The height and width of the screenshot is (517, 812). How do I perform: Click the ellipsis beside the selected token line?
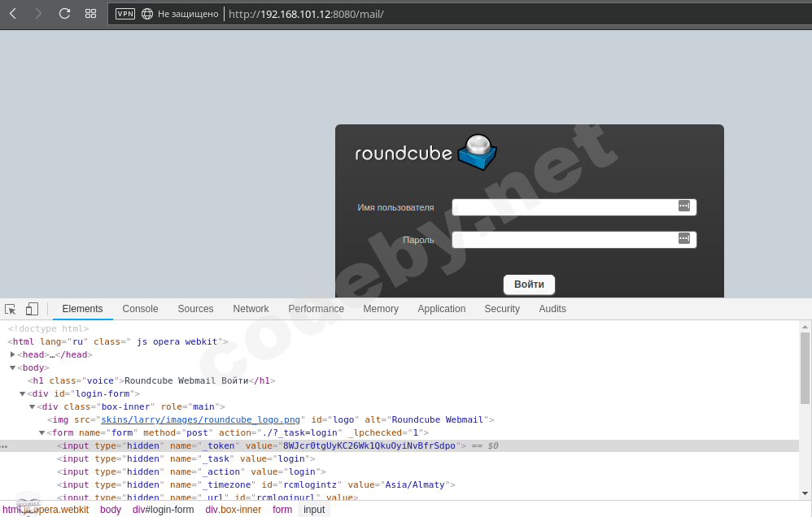click(4, 446)
